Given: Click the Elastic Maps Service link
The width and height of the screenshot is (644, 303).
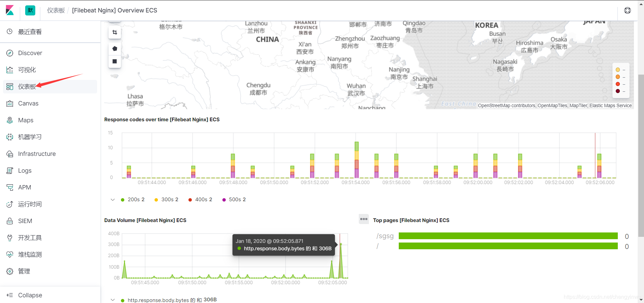Looking at the screenshot, I should point(610,105).
